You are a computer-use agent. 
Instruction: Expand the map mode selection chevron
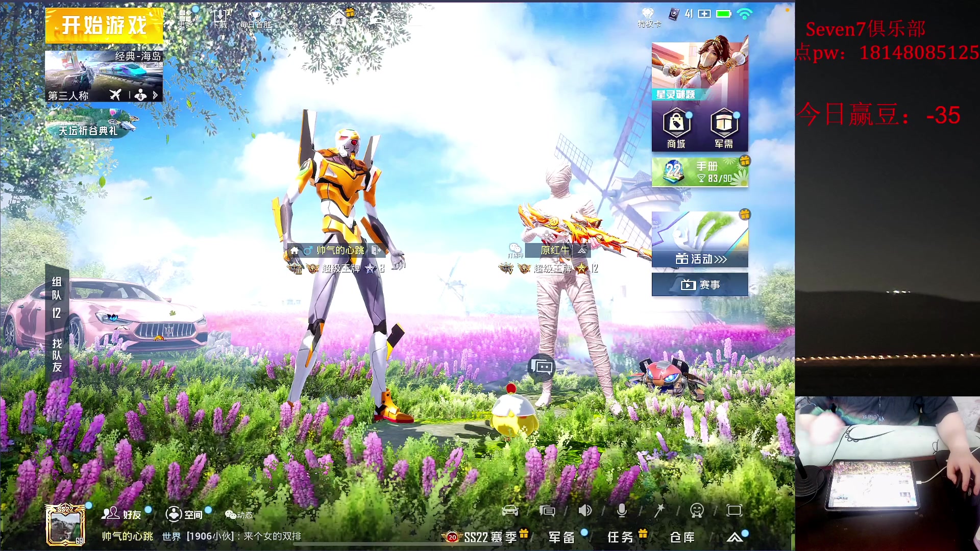(155, 95)
